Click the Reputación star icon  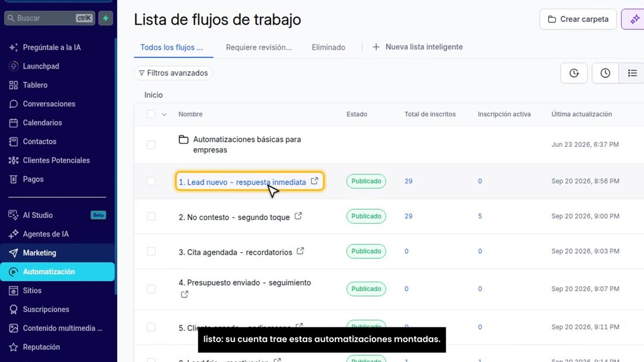[x=13, y=347]
